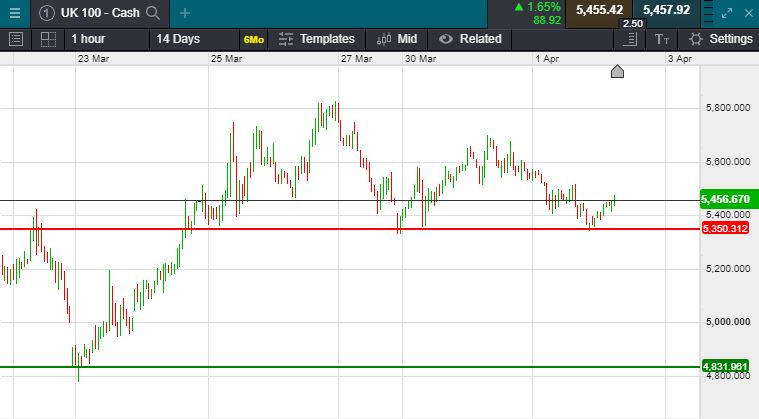Image resolution: width=759 pixels, height=419 pixels.
Task: Click the search magnifier beside UK 100 - Cash
Action: coord(153,13)
